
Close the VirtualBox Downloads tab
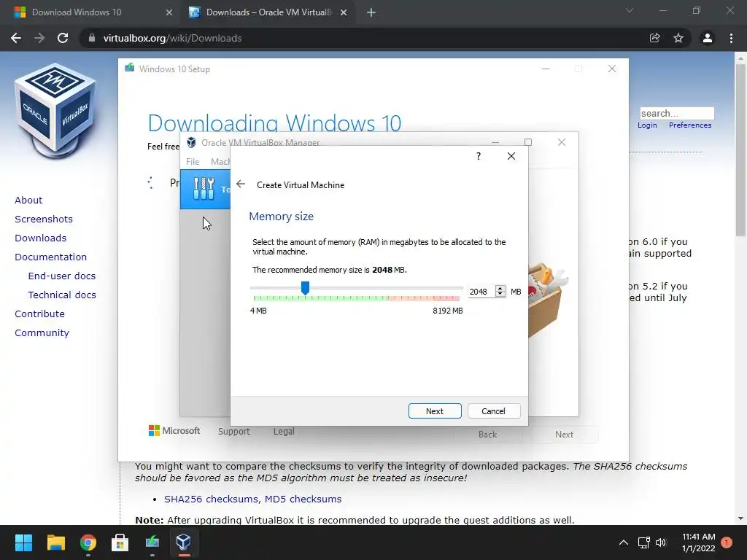344,12
